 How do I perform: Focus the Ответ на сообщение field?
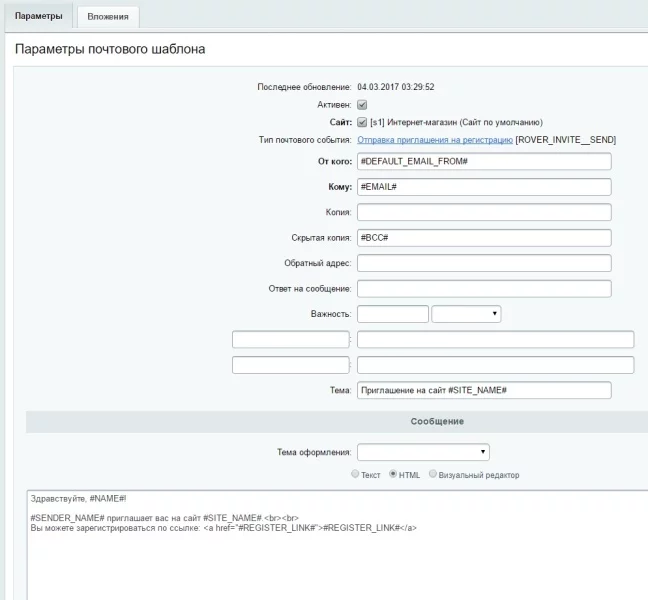point(483,289)
